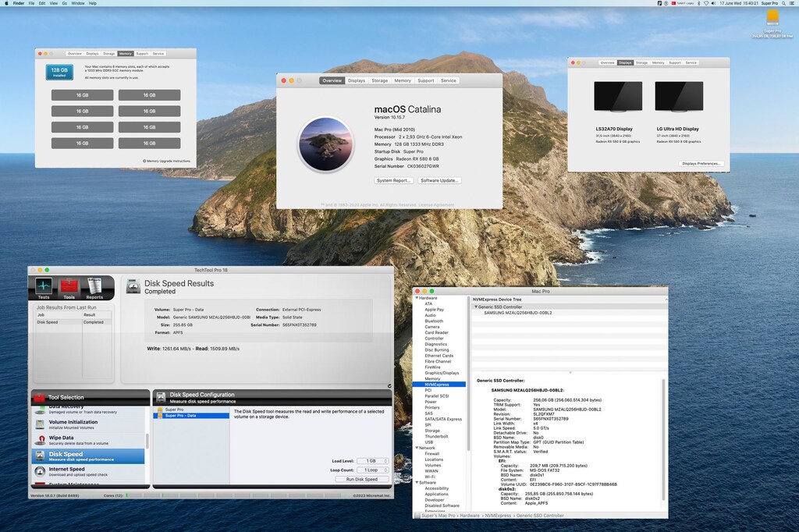Image resolution: width=799 pixels, height=532 pixels.
Task: Select the Volume Initialization tool
Action: (x=89, y=424)
